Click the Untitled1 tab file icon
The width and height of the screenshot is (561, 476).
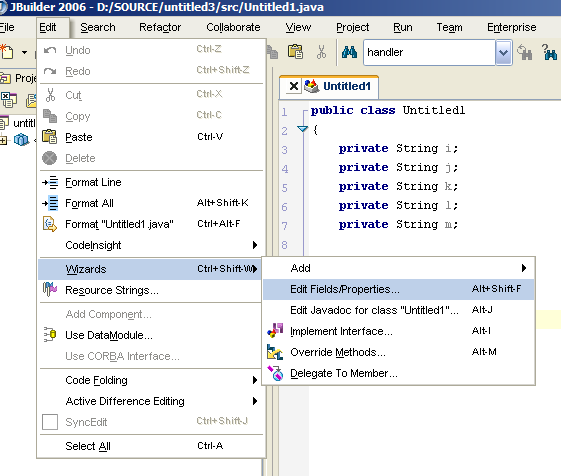click(311, 86)
